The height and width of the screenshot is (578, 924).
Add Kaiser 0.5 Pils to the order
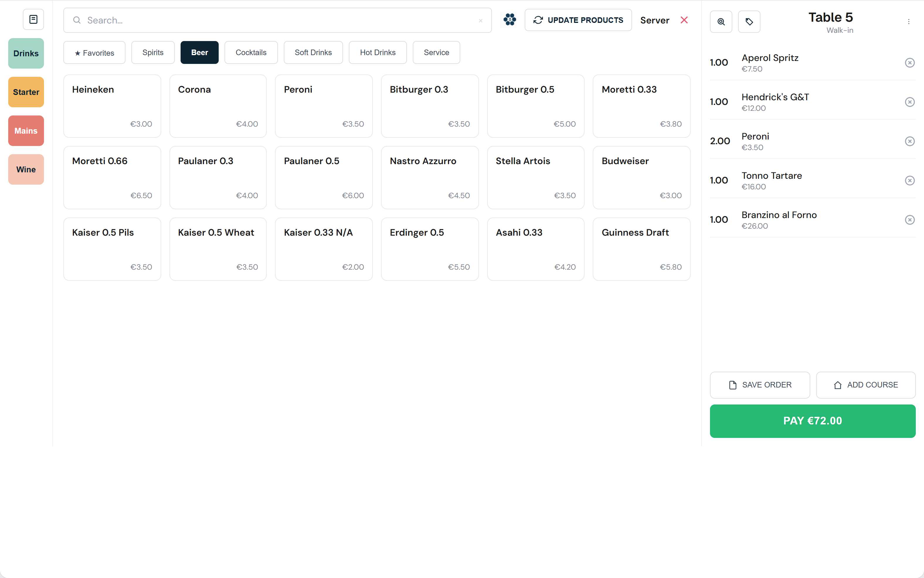112,249
